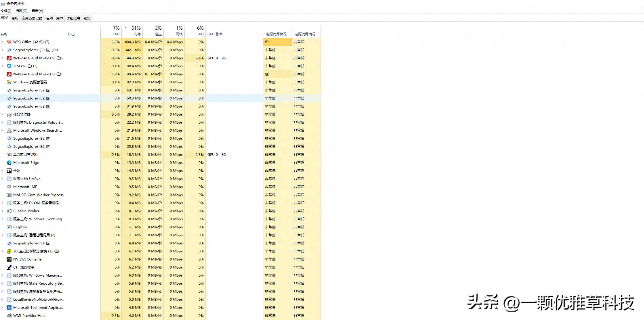Select the TIM application icon
The width and height of the screenshot is (644, 320).
coord(9,66)
